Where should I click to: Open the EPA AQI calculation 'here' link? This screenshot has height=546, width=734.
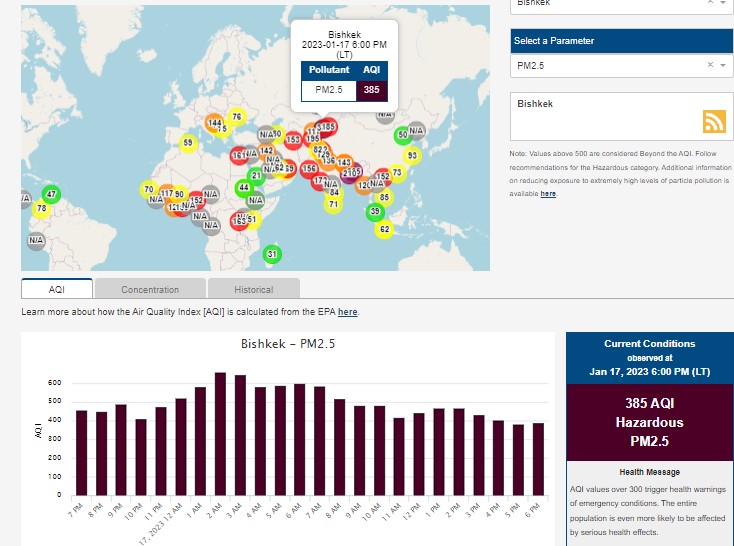pos(347,312)
